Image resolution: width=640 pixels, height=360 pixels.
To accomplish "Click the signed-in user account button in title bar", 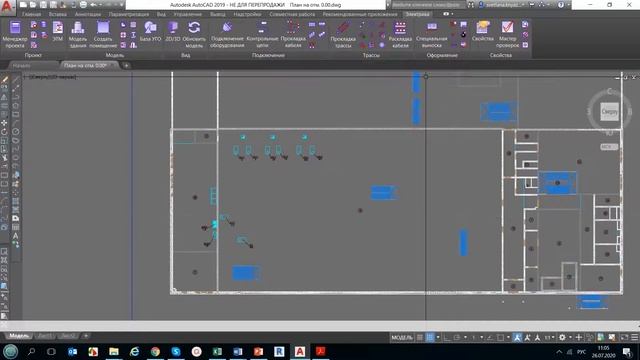I will [x=501, y=5].
